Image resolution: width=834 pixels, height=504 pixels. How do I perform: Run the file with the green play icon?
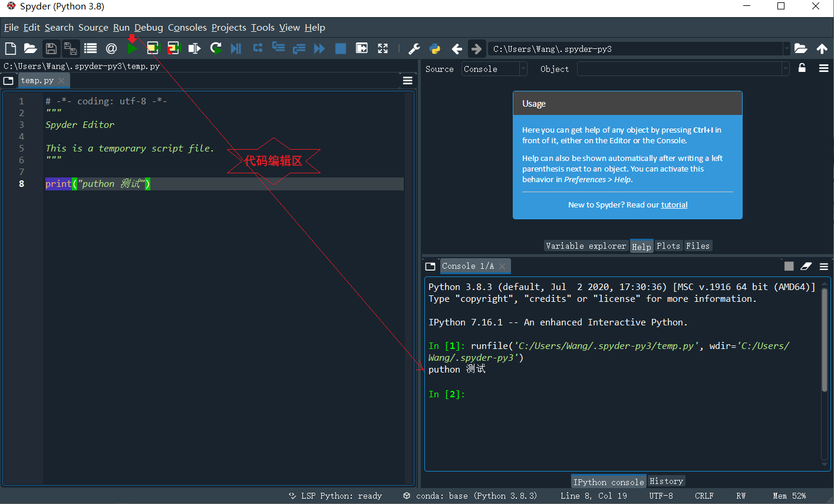pos(133,48)
